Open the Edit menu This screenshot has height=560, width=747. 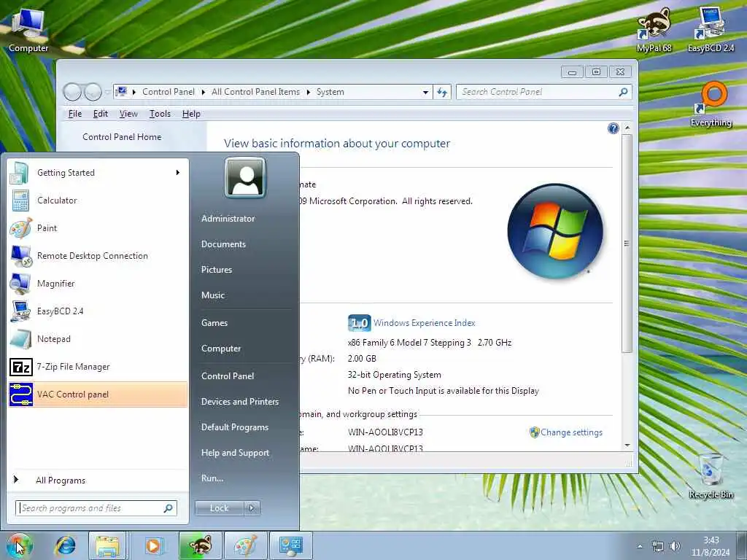pos(100,114)
